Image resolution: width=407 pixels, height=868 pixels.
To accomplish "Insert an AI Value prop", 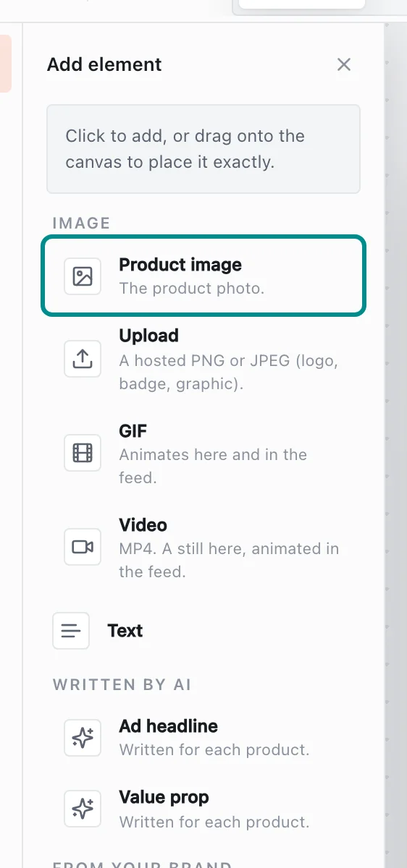I will [204, 809].
